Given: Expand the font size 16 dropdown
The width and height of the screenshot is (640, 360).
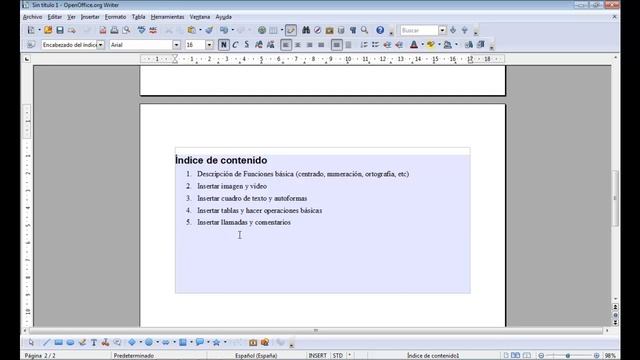Looking at the screenshot, I should (209, 45).
